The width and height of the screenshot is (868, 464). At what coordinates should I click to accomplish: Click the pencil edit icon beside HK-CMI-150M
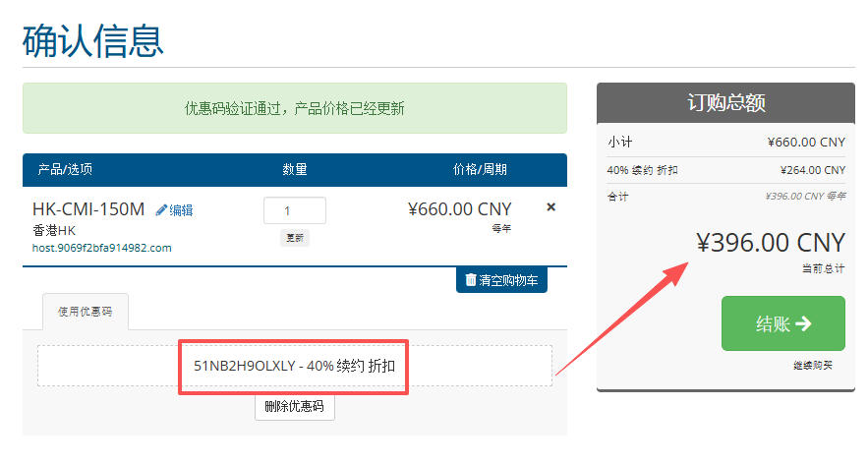click(161, 209)
